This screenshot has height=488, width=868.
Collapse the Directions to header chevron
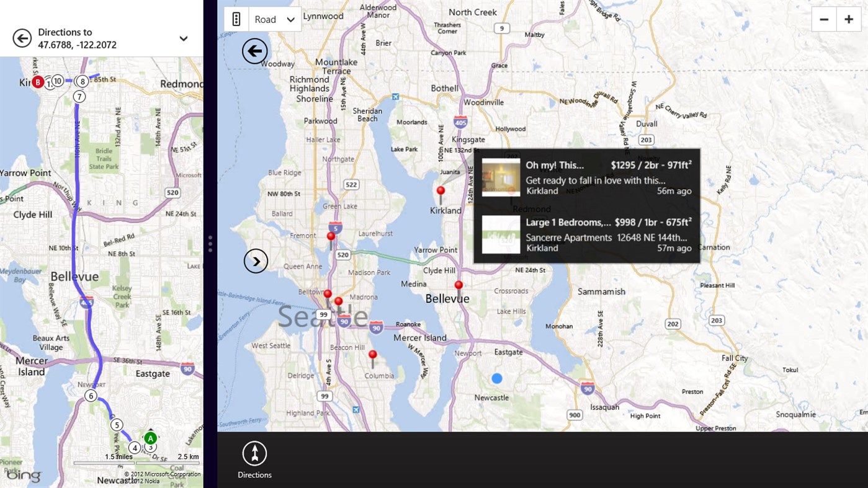[x=183, y=38]
